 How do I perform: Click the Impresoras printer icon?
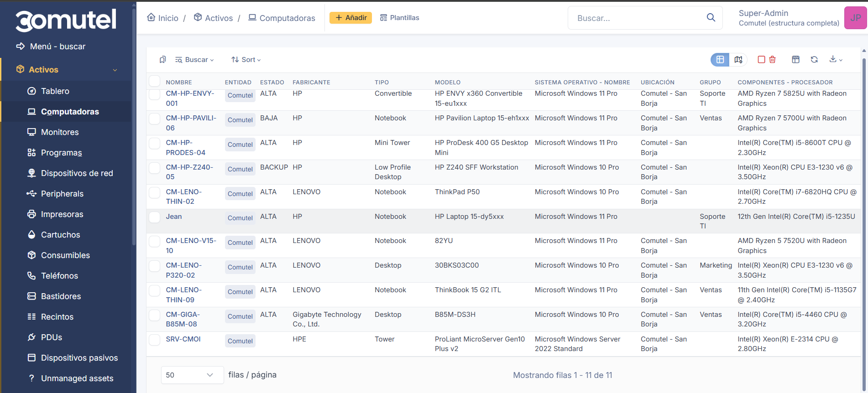coord(31,214)
